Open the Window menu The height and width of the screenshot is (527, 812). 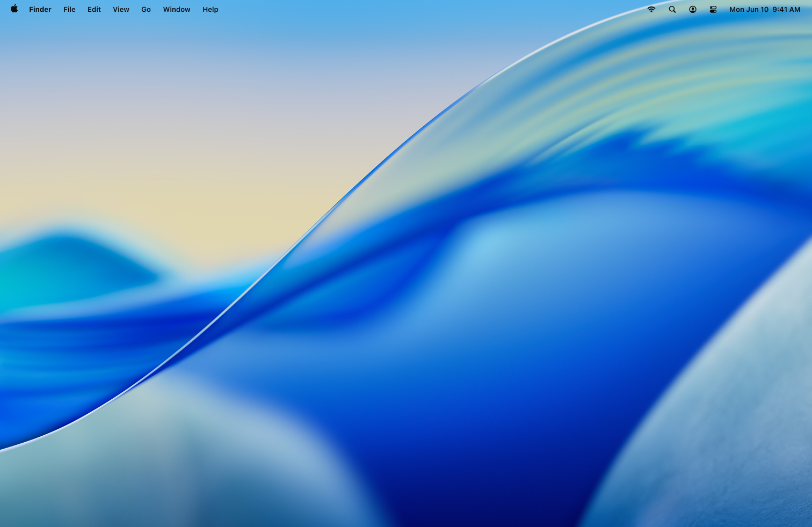pyautogui.click(x=176, y=9)
